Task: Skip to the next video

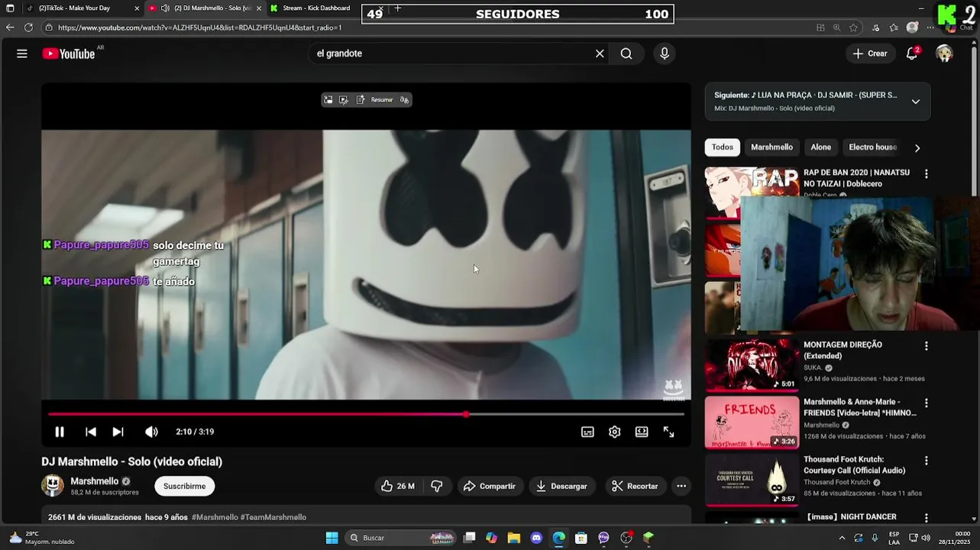Action: 118,432
